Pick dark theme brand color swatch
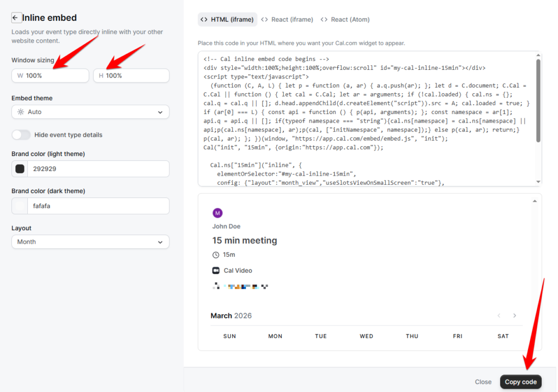The image size is (558, 392). click(20, 206)
